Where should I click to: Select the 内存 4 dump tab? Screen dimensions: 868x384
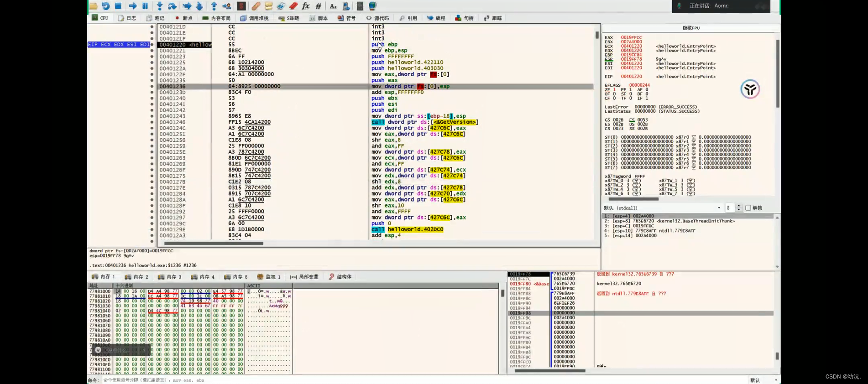click(x=202, y=276)
